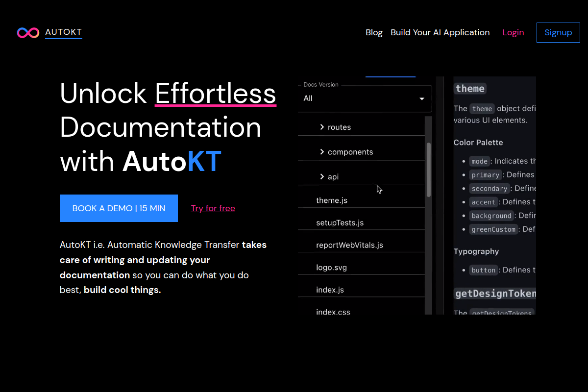Open Build Your AI Application page

[440, 32]
